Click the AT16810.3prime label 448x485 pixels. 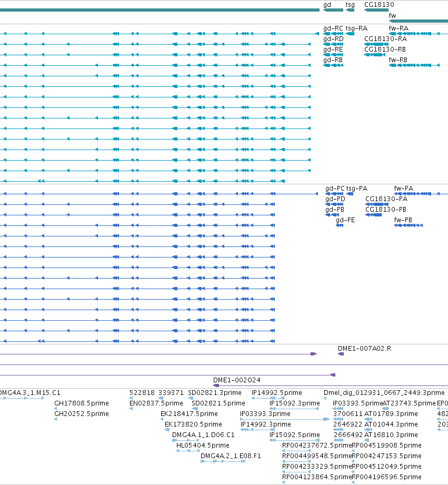(x=391, y=435)
